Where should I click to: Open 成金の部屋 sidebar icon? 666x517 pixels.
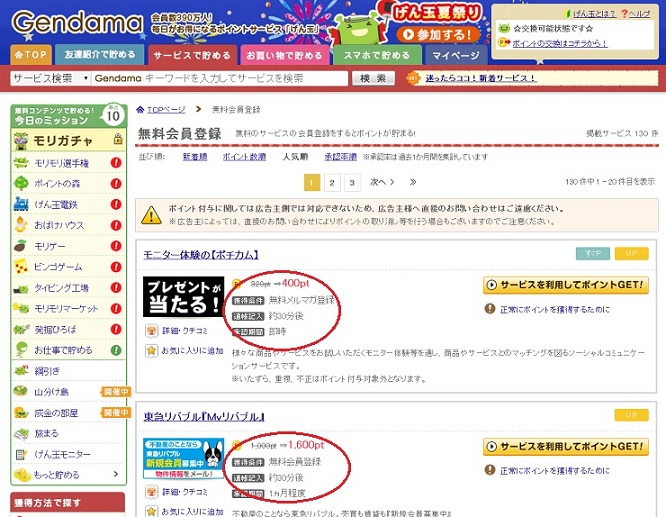point(20,412)
